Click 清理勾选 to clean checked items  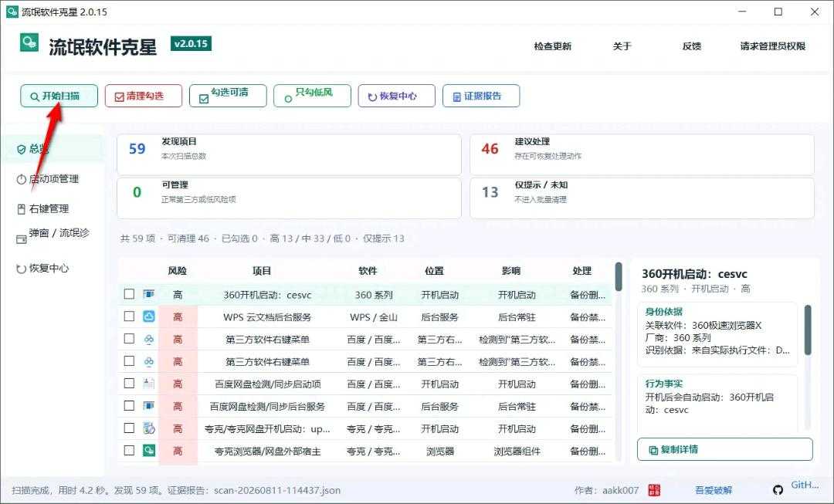coord(144,96)
